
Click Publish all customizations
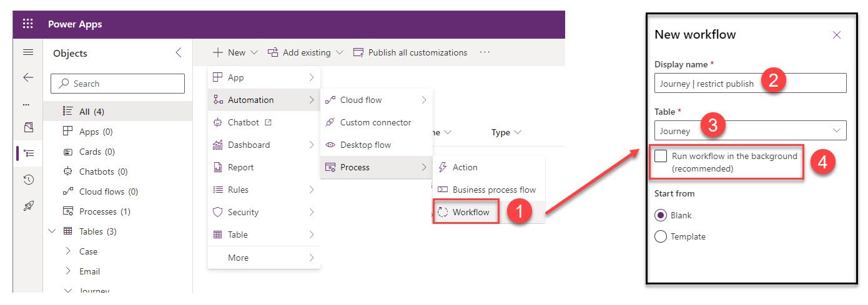[x=410, y=53]
